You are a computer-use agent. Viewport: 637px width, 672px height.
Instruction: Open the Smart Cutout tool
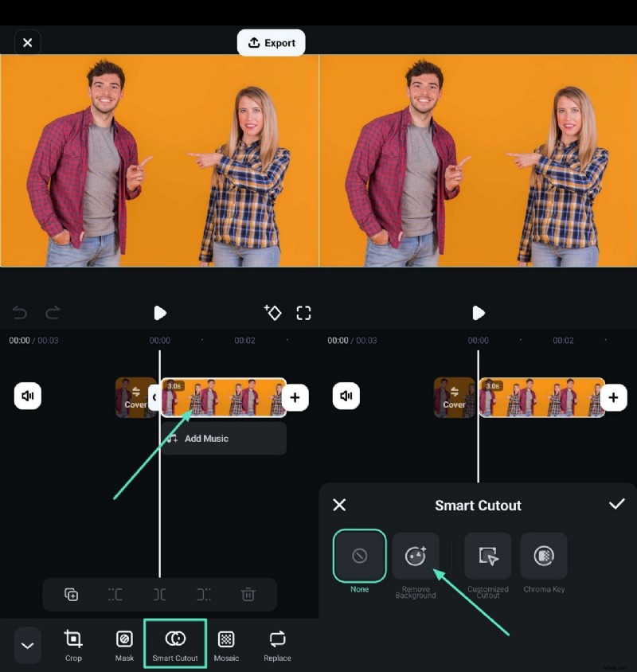[174, 645]
